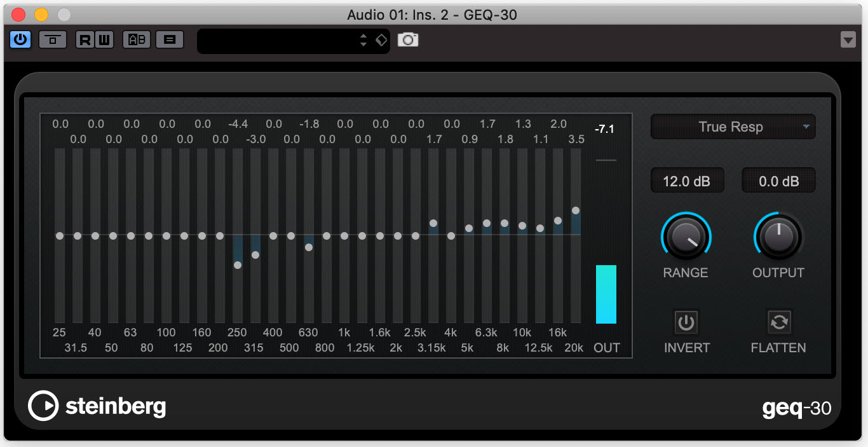868x447 pixels.
Task: Click the Steinberg logo
Action: point(97,406)
